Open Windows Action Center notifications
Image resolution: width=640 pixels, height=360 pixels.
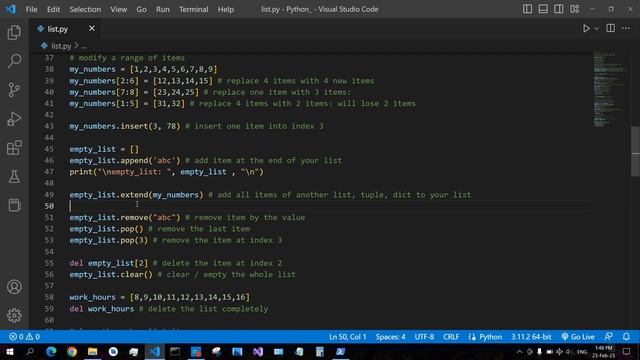pyautogui.click(x=626, y=351)
